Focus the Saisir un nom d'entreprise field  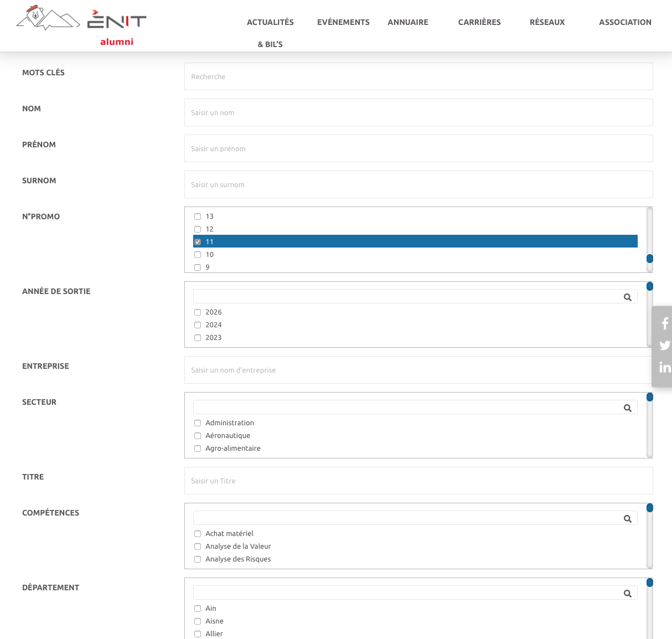click(418, 370)
